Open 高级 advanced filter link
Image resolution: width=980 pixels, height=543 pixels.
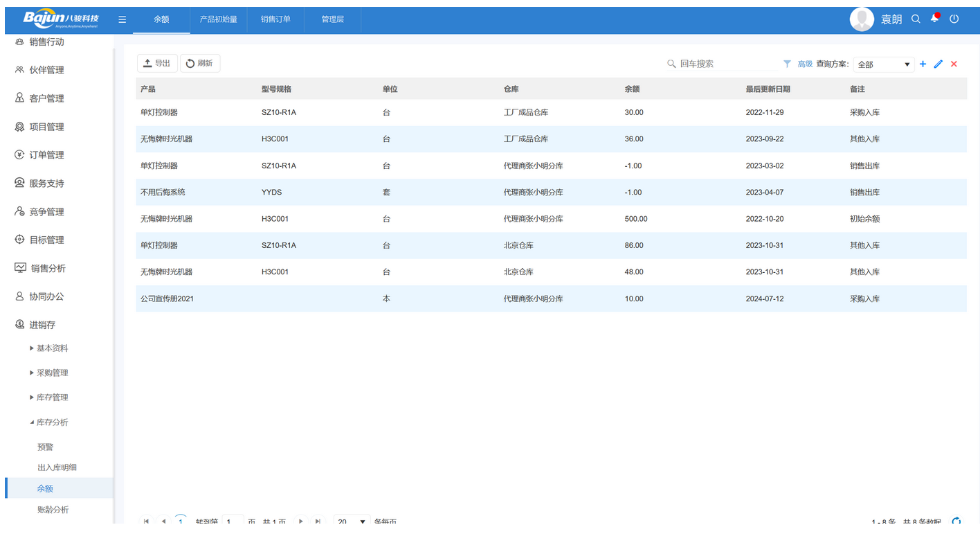(805, 64)
